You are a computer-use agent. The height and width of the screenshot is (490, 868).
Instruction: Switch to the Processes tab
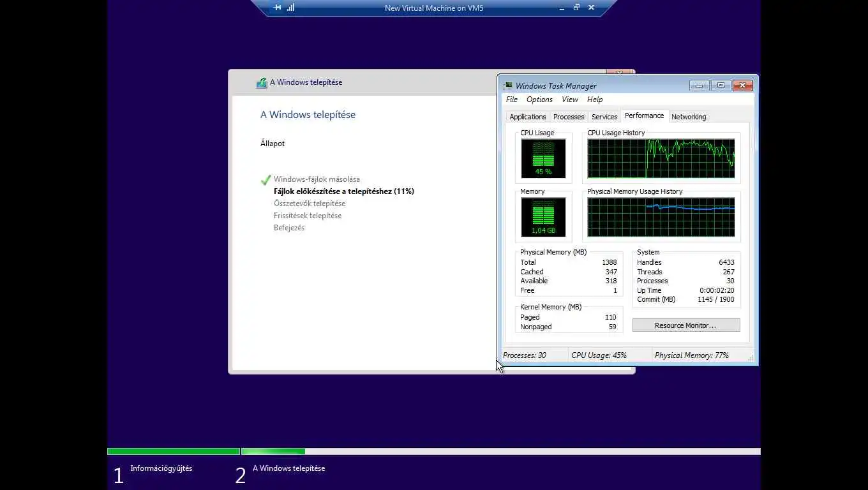click(x=569, y=117)
